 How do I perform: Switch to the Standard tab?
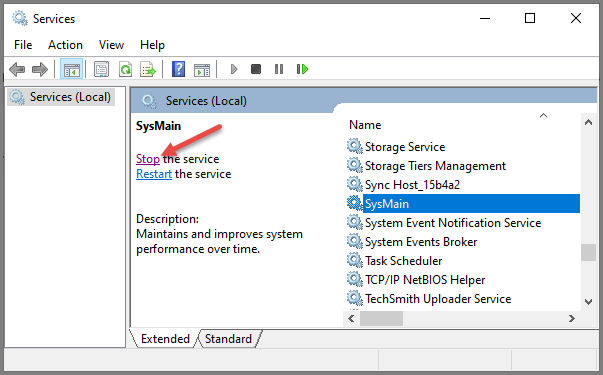[x=228, y=339]
